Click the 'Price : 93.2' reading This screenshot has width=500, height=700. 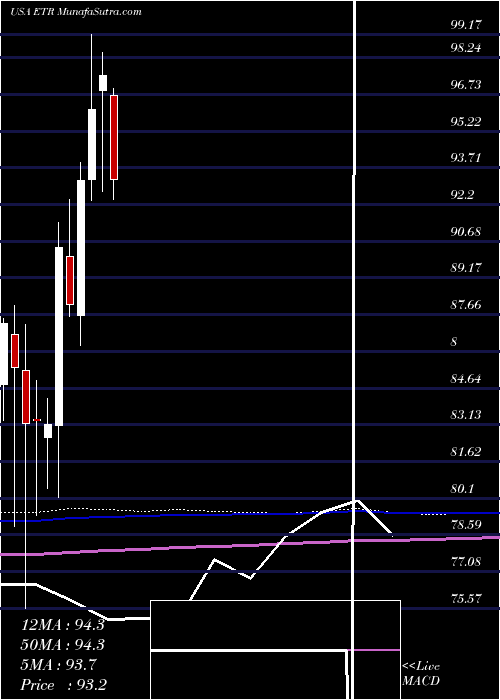point(62,685)
